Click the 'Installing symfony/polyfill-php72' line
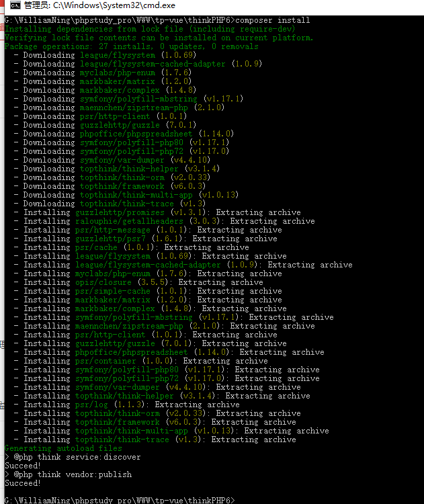The image size is (424, 504). [167, 378]
